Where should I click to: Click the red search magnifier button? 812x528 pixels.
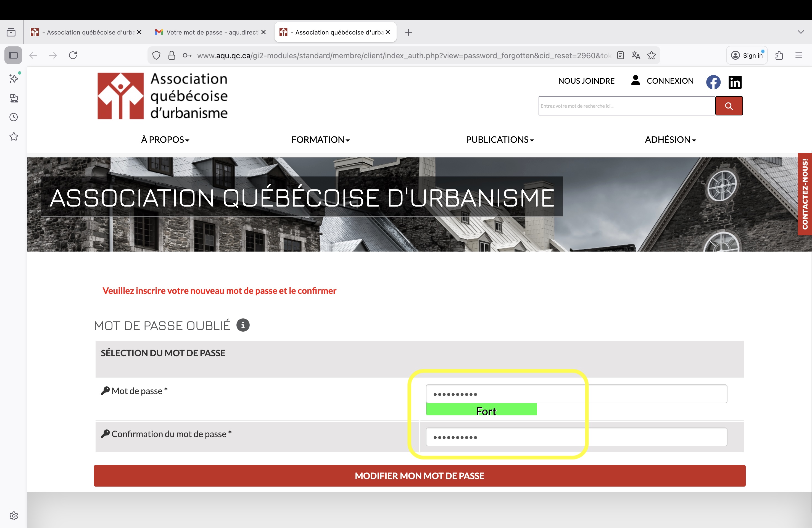[x=729, y=106]
